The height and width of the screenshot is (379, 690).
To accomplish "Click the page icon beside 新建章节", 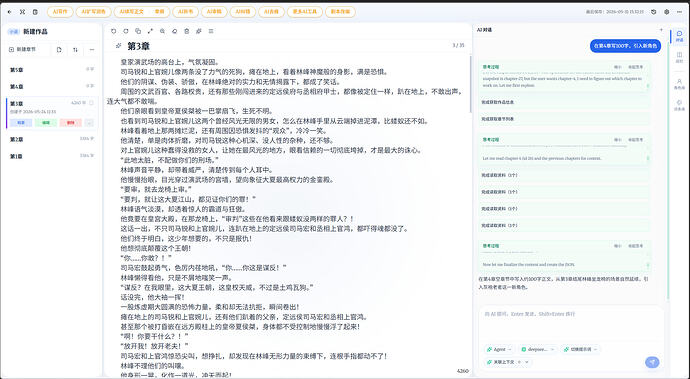I will point(59,50).
